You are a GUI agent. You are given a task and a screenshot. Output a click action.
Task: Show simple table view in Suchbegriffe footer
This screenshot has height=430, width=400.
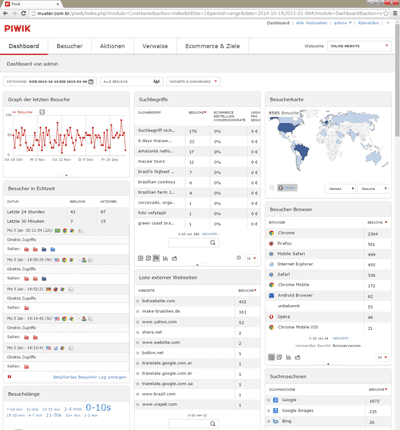pos(141,258)
